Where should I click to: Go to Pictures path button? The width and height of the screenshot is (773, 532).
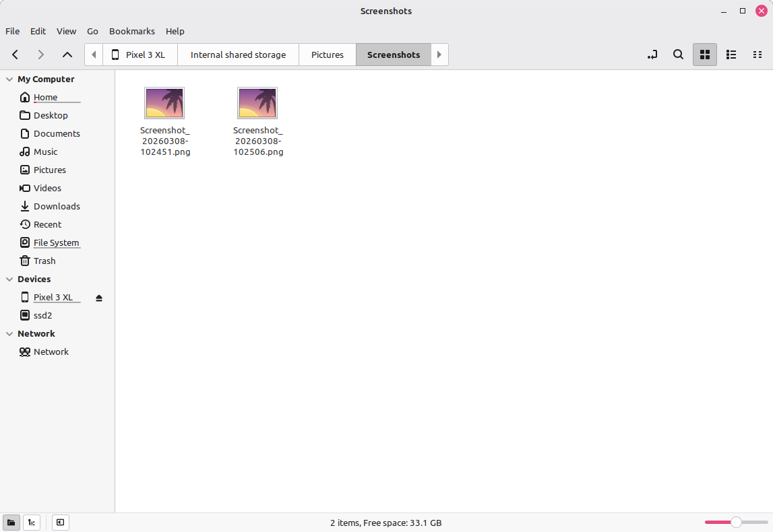pos(327,55)
